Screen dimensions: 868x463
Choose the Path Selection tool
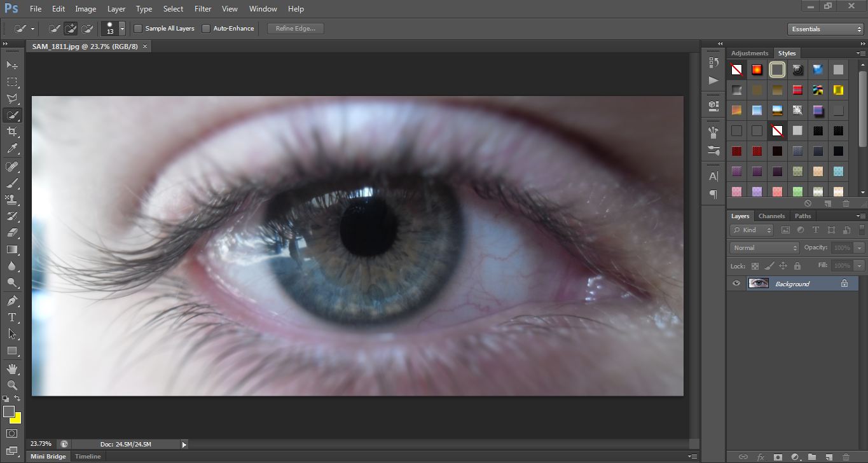pyautogui.click(x=12, y=333)
